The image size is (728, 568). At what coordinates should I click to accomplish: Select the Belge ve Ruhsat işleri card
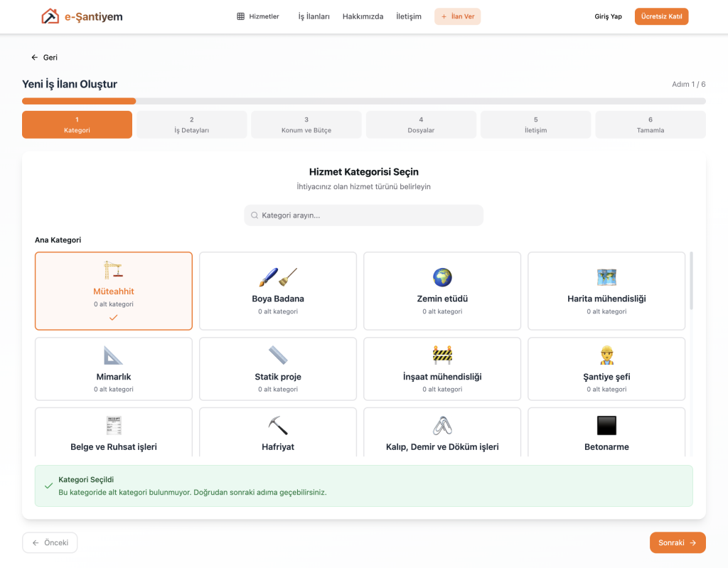pyautogui.click(x=113, y=432)
